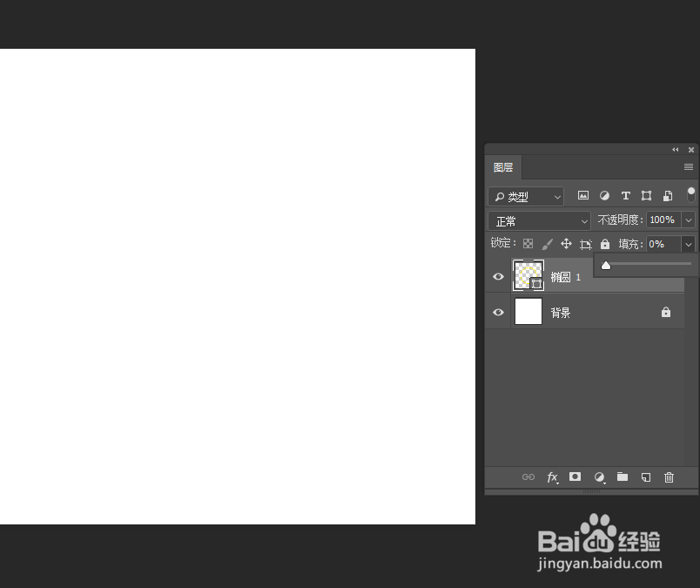Lock transparent pixels checkerboard icon

(x=528, y=244)
